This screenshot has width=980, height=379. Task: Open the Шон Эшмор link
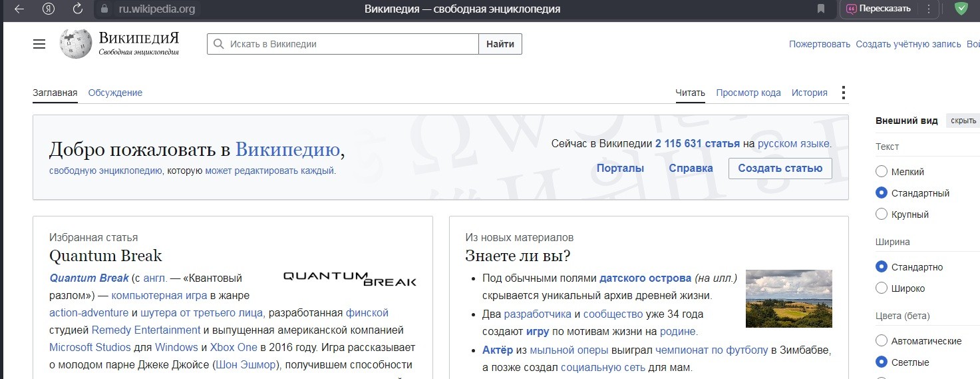point(245,364)
